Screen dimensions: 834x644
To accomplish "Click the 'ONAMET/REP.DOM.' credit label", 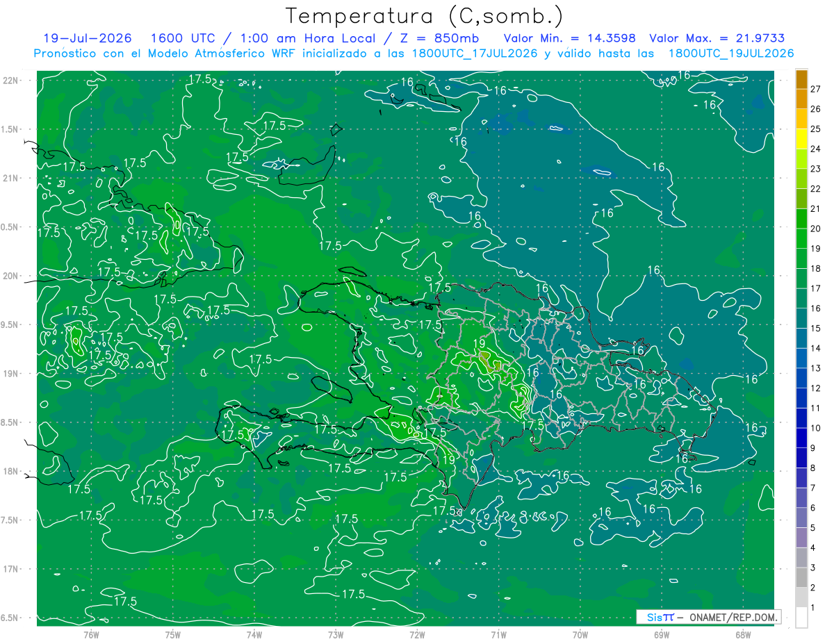I will coord(733,617).
